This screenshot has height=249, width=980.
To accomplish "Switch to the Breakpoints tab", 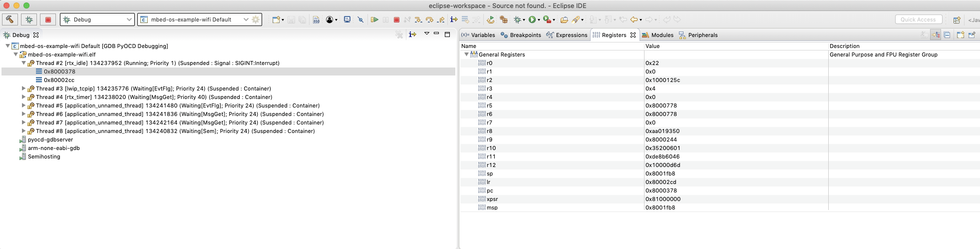I will 521,35.
